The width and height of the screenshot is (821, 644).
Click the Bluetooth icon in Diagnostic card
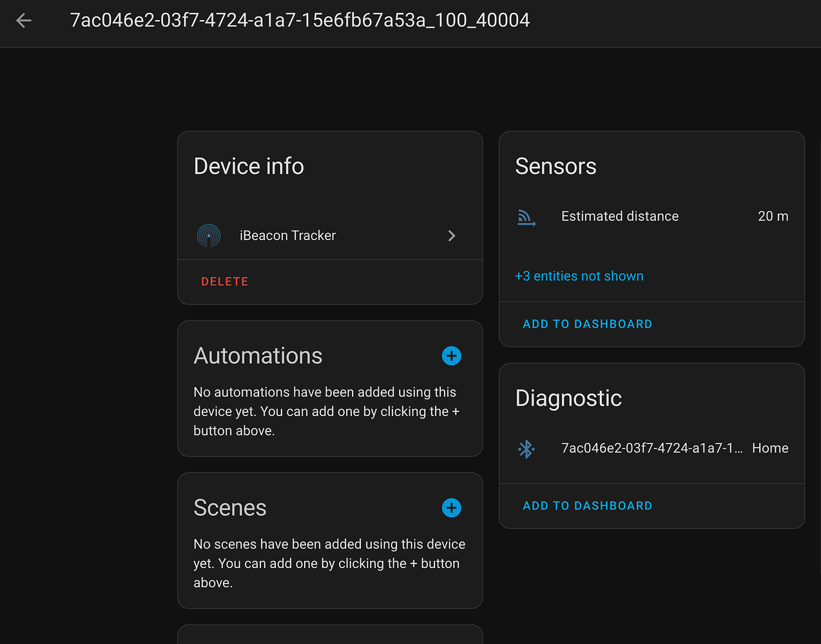(526, 448)
